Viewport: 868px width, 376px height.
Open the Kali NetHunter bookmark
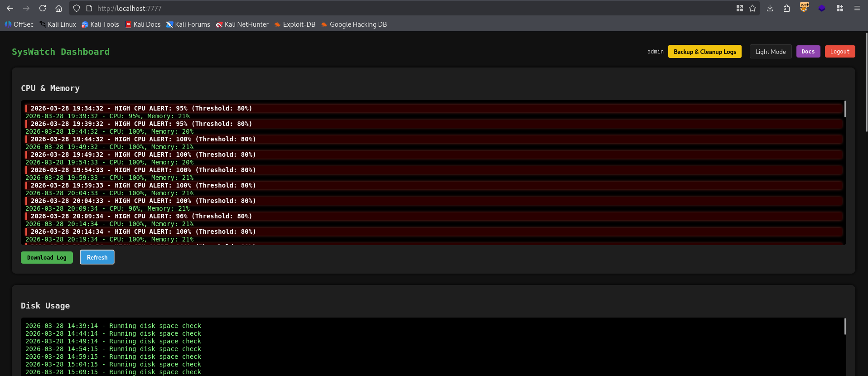242,24
